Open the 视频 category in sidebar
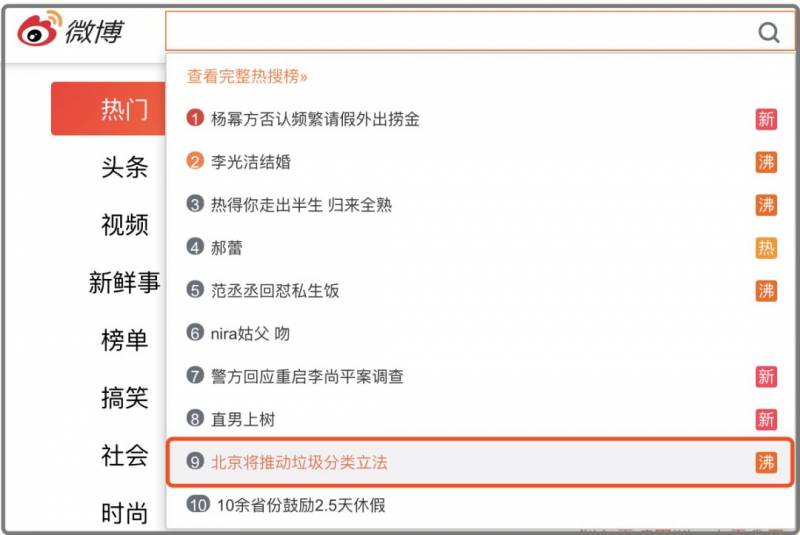The image size is (800, 535). (125, 225)
